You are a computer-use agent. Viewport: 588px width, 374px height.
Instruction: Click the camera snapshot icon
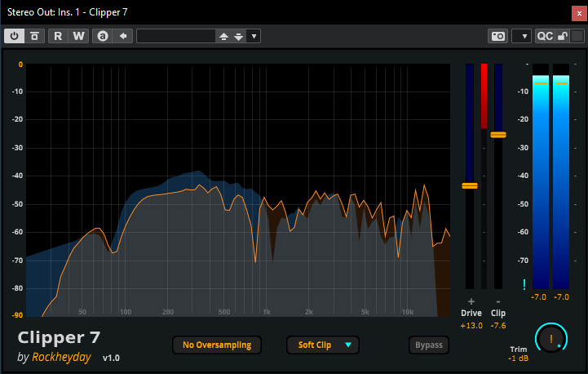pyautogui.click(x=498, y=36)
